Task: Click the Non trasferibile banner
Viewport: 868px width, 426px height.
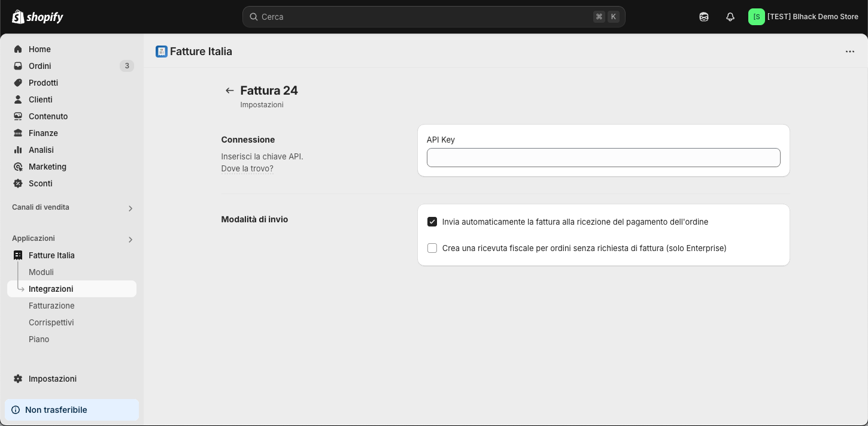Action: [x=72, y=410]
